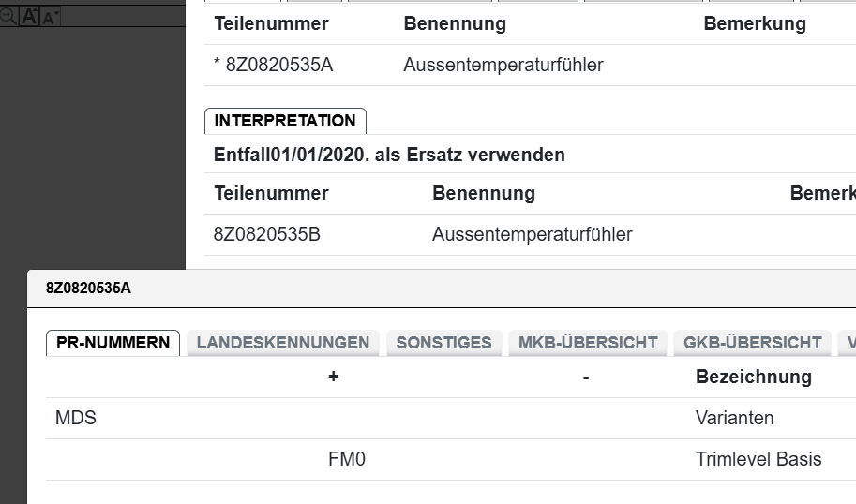Open the SONSTIGES tab

click(443, 343)
